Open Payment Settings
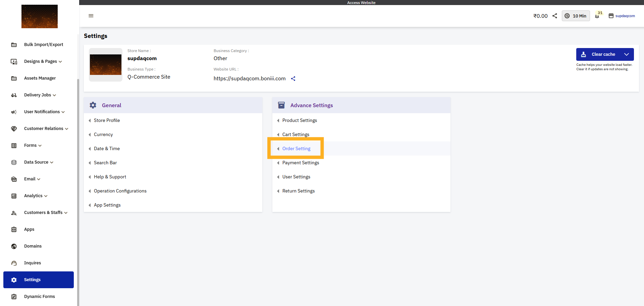 [x=301, y=163]
